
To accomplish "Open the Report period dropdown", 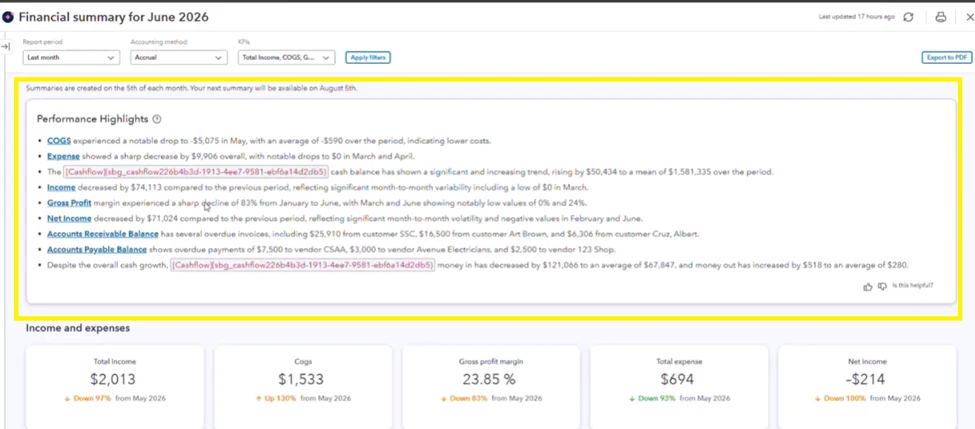I will click(x=72, y=57).
